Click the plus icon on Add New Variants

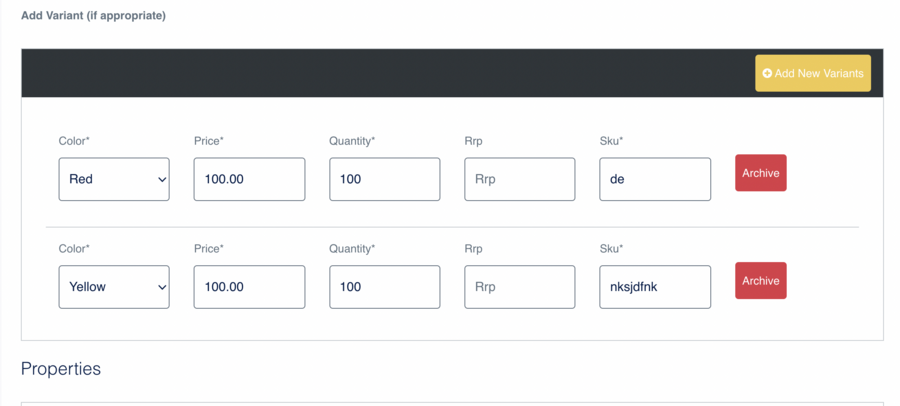(x=767, y=74)
